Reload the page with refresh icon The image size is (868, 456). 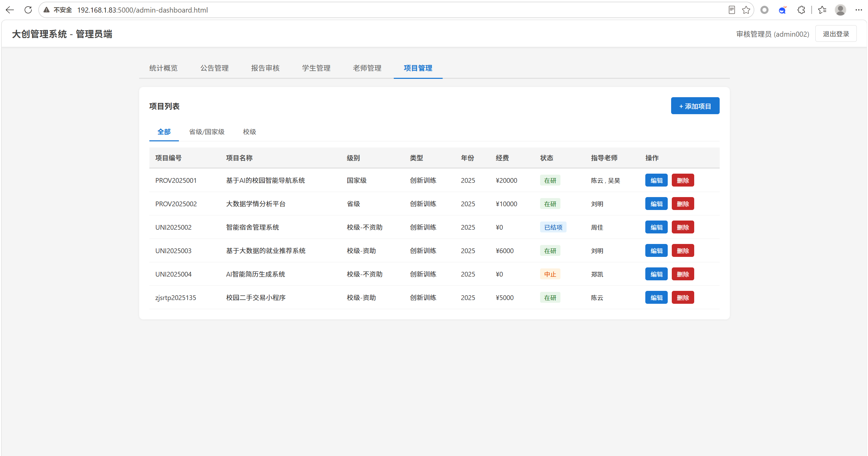coord(28,10)
